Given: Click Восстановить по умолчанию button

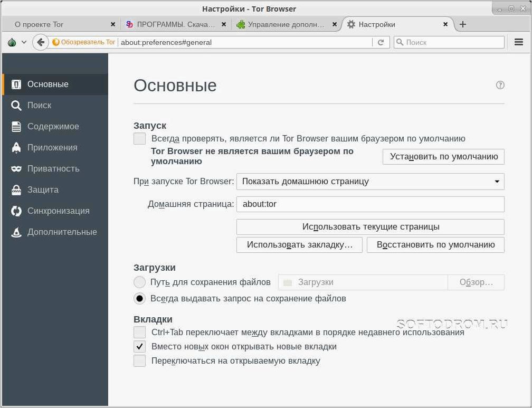Looking at the screenshot, I should point(435,245).
